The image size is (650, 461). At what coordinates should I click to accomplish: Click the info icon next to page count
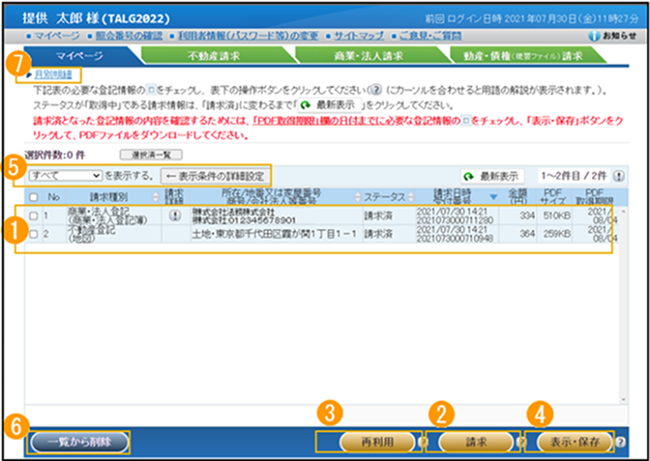tap(620, 174)
